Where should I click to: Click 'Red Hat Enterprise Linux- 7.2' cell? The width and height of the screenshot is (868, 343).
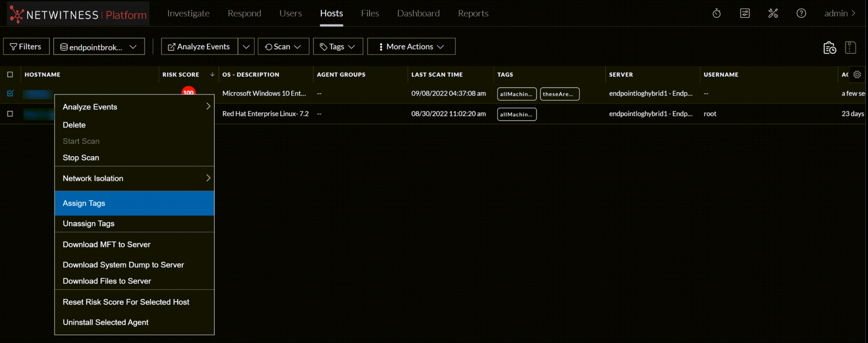[266, 114]
